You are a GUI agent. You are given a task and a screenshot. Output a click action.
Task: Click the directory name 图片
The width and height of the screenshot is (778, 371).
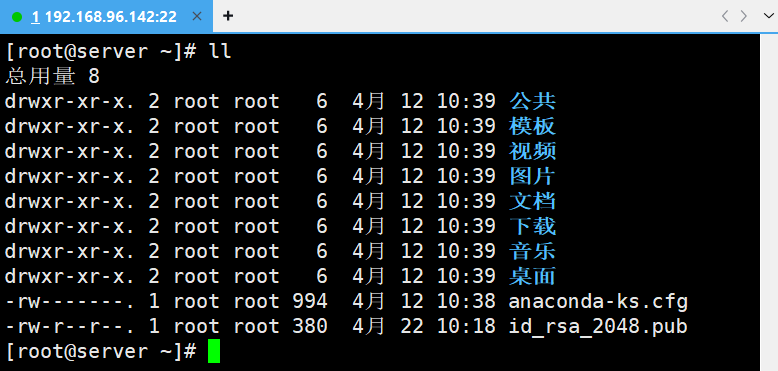tap(532, 177)
